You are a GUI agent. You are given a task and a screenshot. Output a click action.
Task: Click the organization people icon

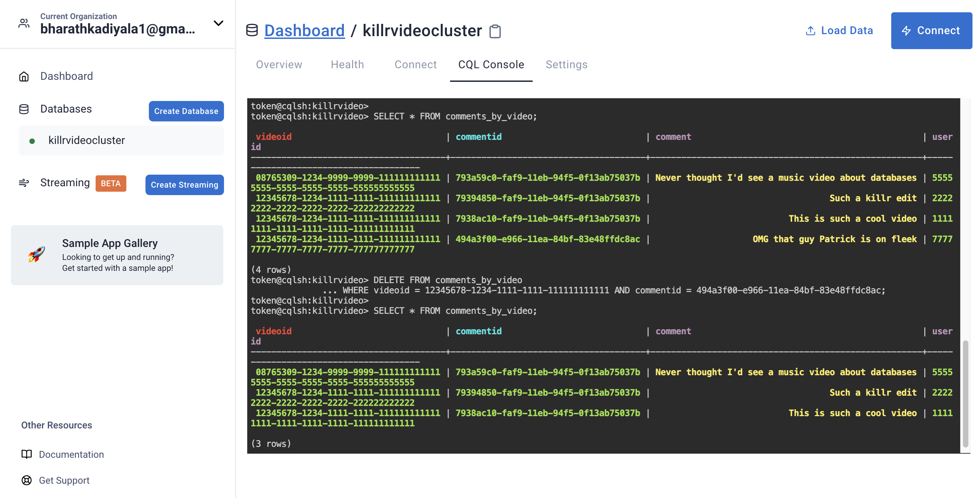(24, 24)
